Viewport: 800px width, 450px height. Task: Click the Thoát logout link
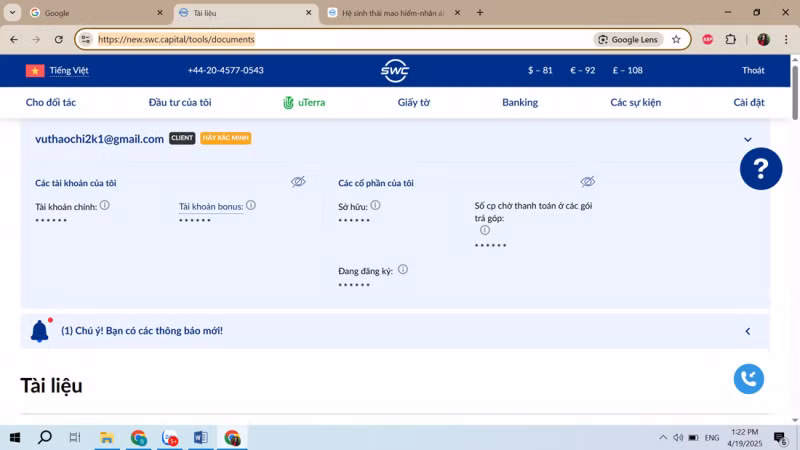pyautogui.click(x=753, y=71)
